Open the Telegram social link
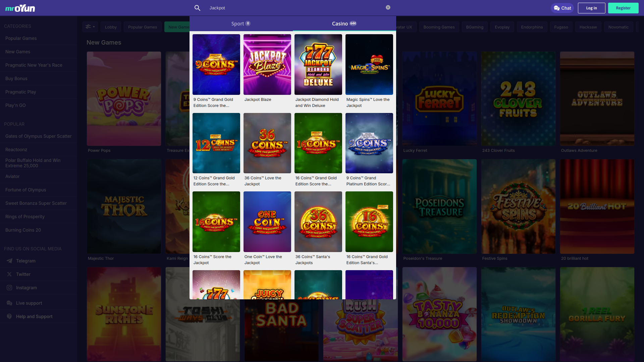 25,261
